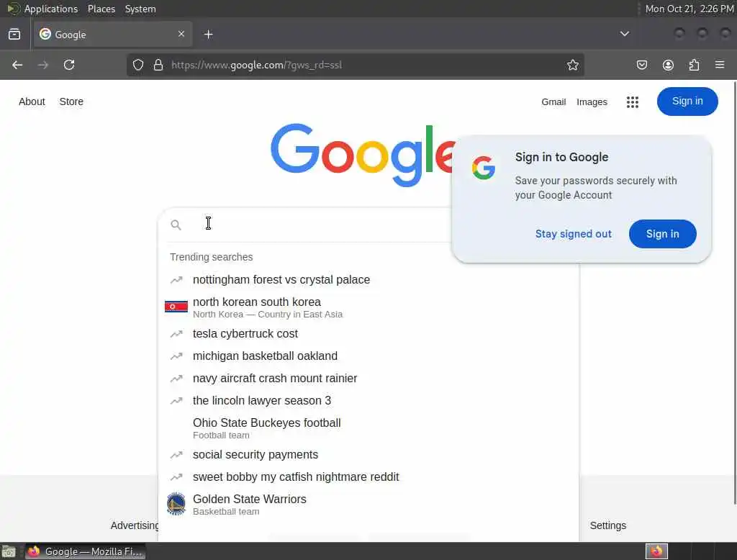Select Ohio State Buckeyes football suggestion
The width and height of the screenshot is (737, 560).
[368, 428]
